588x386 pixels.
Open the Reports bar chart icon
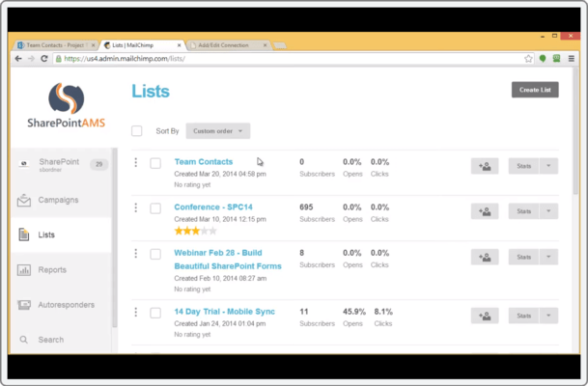coord(24,270)
